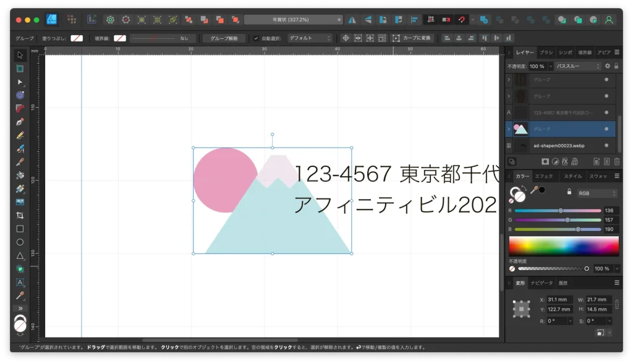Click the color spectrum bar
Screen dimensions: 633x364
tap(564, 246)
